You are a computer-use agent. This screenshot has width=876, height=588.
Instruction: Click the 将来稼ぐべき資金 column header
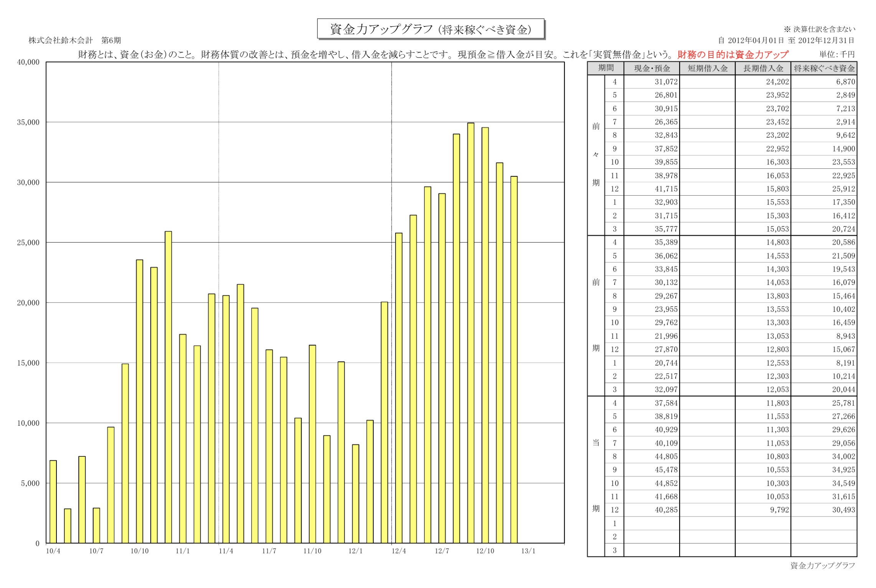pos(823,68)
